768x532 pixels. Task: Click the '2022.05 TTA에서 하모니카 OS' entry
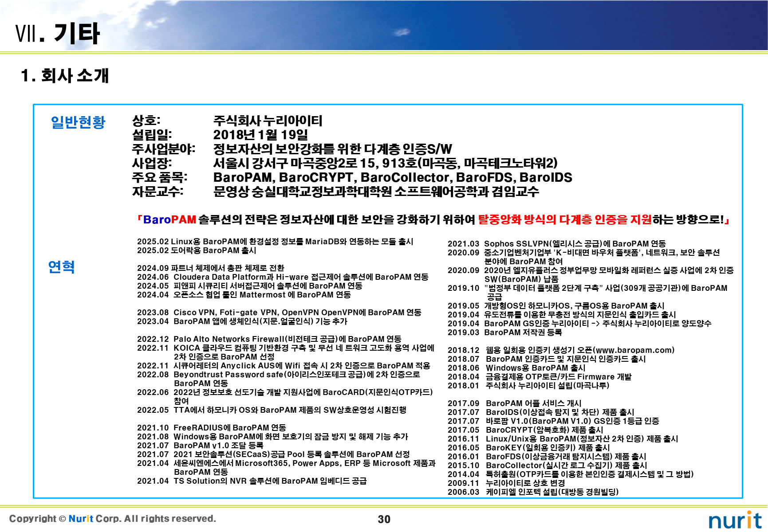pos(272,410)
